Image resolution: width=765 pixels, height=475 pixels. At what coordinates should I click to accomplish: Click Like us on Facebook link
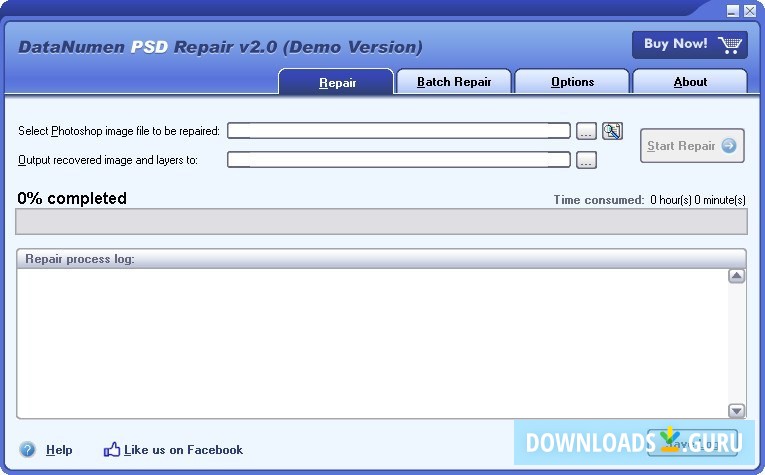pyautogui.click(x=183, y=450)
